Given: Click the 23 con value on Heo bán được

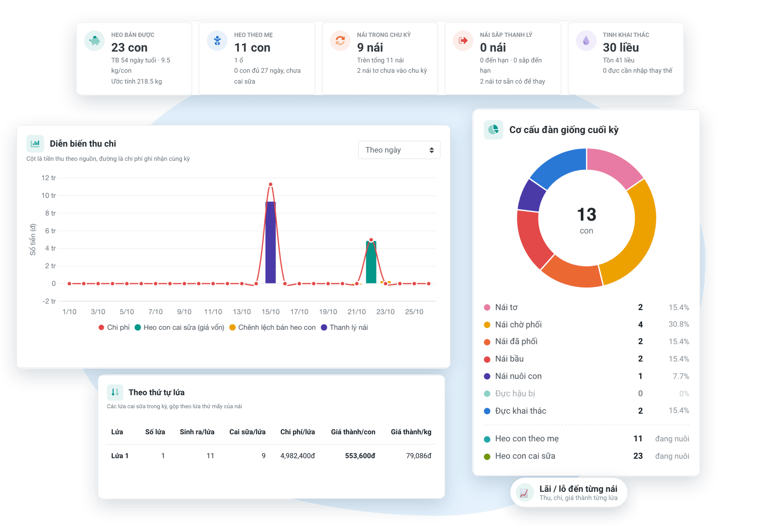Looking at the screenshot, I should coord(129,47).
